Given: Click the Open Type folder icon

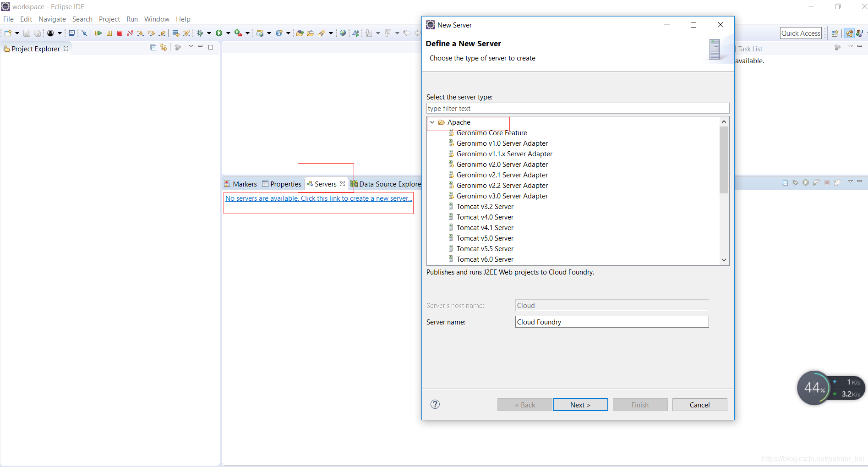Looking at the screenshot, I should coord(300,33).
